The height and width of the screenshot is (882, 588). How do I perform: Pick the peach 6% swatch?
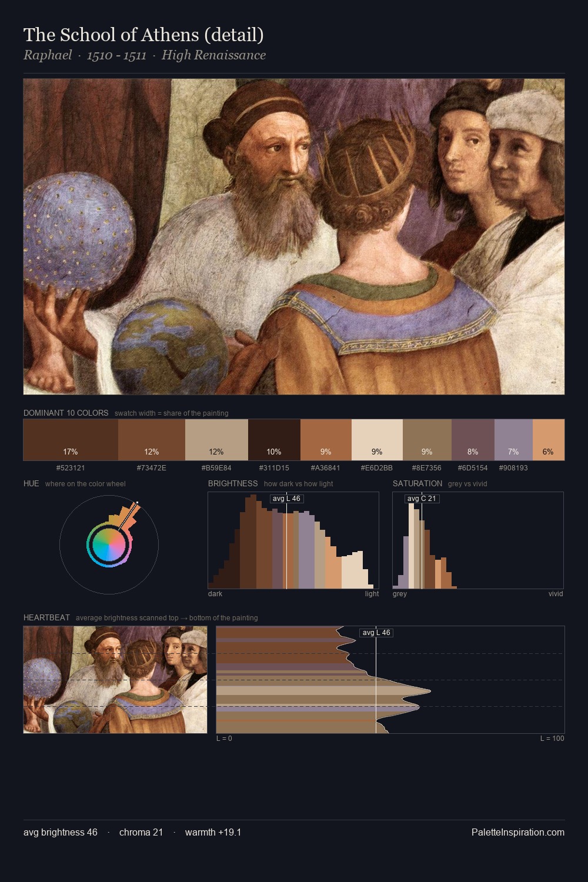pos(549,440)
